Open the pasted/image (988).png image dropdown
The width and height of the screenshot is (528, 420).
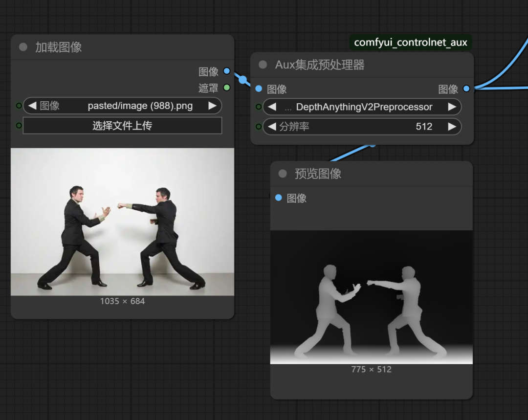pyautogui.click(x=122, y=106)
